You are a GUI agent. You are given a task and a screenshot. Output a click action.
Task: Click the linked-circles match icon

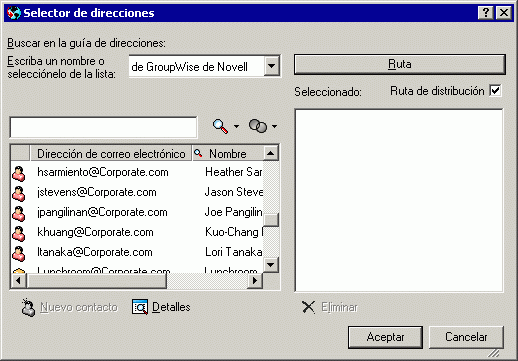[258, 126]
